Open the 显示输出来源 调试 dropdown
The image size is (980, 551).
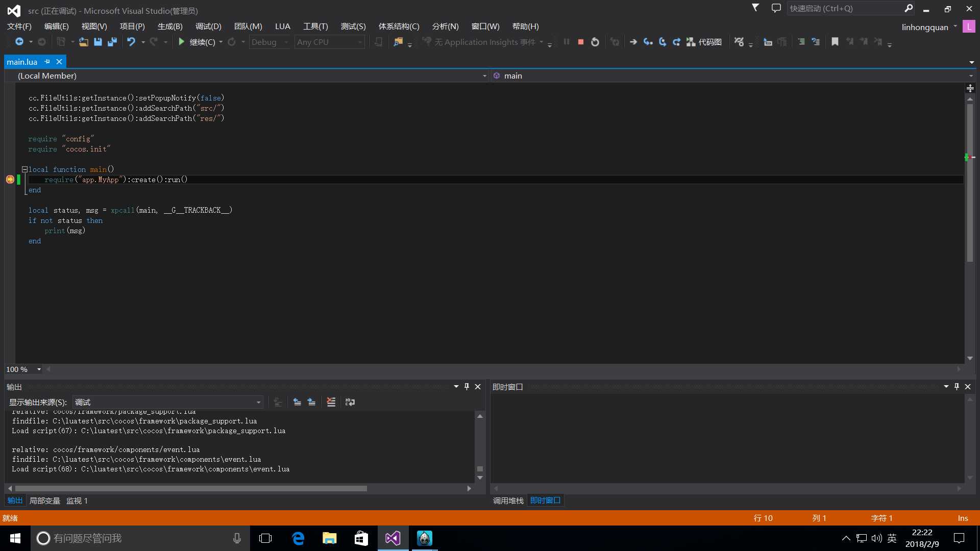pyautogui.click(x=168, y=402)
